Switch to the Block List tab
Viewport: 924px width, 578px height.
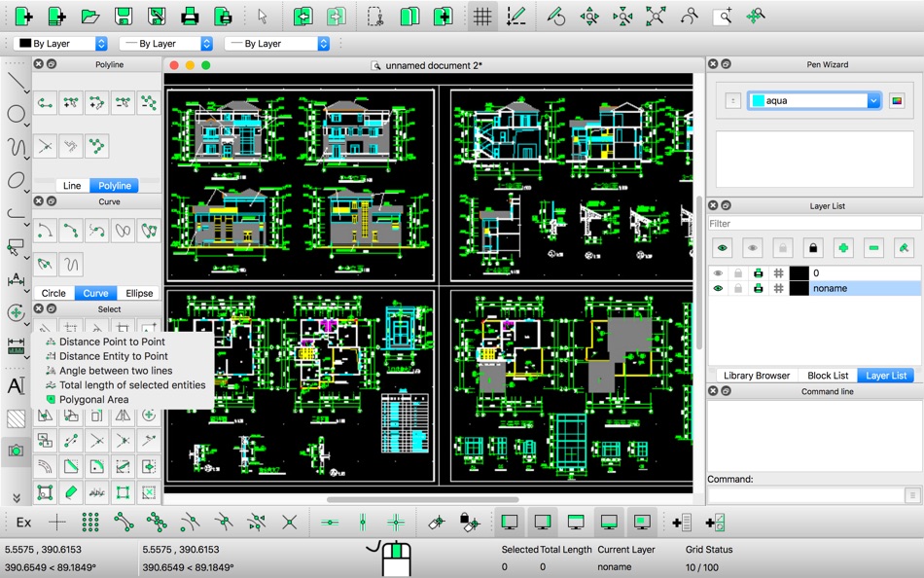point(828,376)
